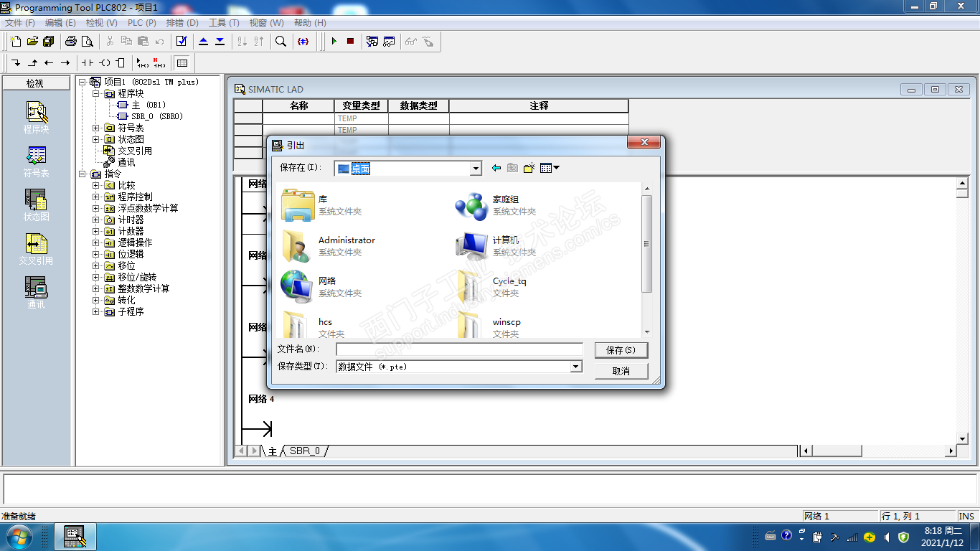Click the Print toolbar icon

click(x=71, y=42)
